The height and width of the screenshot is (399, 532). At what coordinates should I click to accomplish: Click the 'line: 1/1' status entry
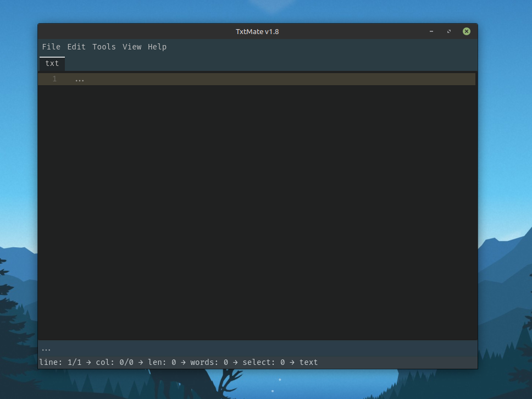click(60, 362)
